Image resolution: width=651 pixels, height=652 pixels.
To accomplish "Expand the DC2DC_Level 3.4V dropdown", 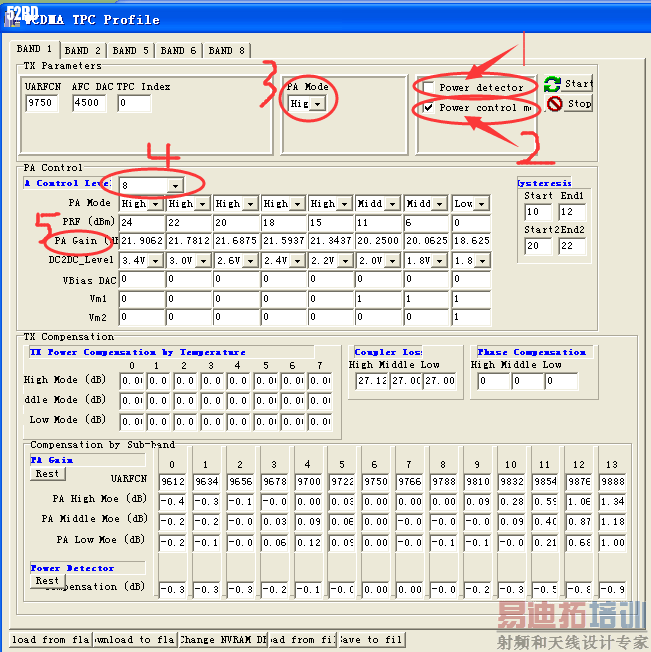I will click(x=155, y=261).
